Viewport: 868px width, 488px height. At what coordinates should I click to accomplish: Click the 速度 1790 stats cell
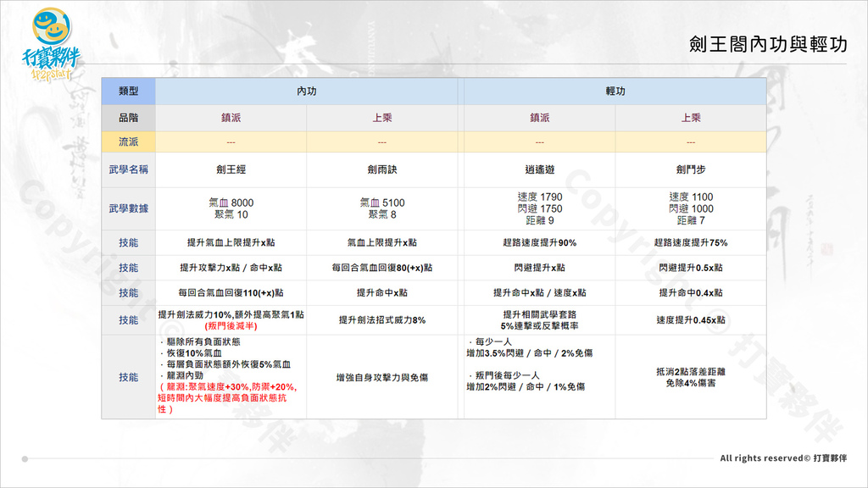click(x=540, y=208)
